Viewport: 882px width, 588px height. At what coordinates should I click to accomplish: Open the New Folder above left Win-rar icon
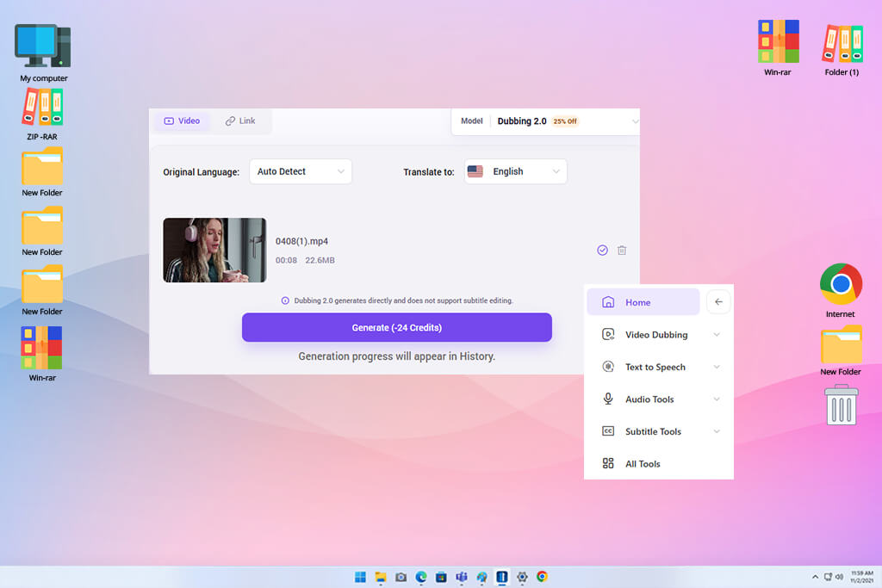pos(42,291)
